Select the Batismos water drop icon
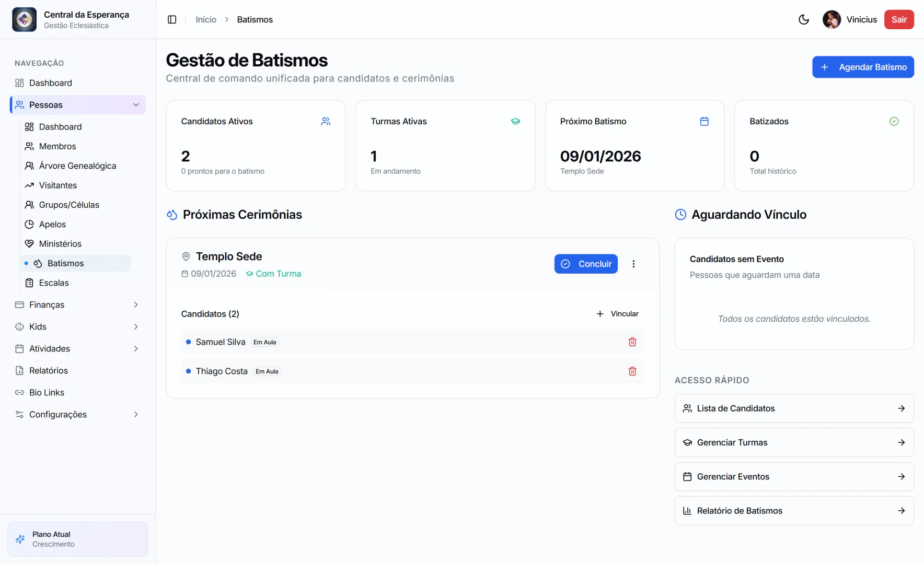This screenshot has height=564, width=924. [38, 263]
